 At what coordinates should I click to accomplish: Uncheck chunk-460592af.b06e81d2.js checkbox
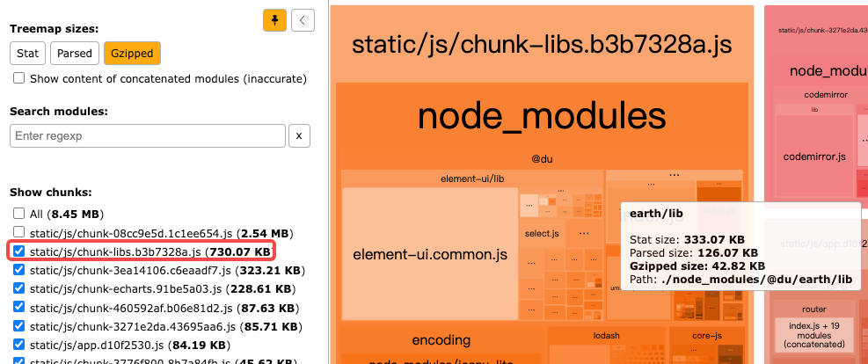(18, 308)
